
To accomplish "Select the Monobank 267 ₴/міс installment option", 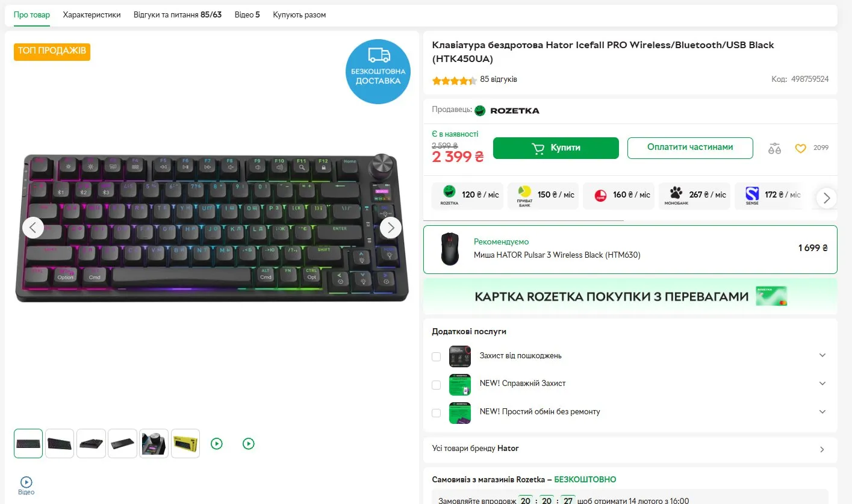I will point(694,195).
